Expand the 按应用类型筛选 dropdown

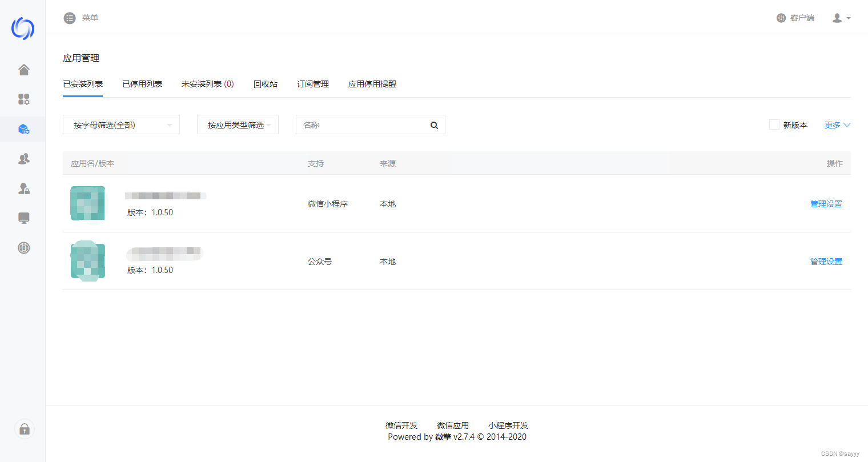(238, 124)
